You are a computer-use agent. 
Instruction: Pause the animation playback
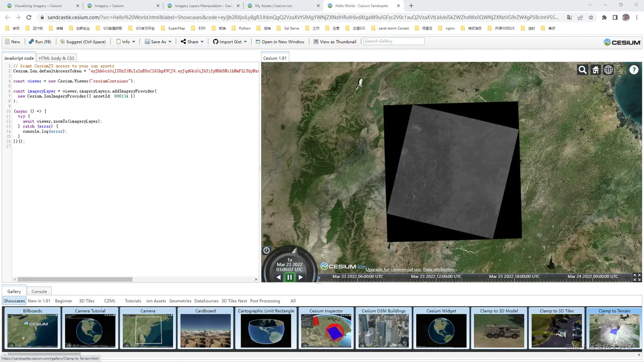point(290,277)
